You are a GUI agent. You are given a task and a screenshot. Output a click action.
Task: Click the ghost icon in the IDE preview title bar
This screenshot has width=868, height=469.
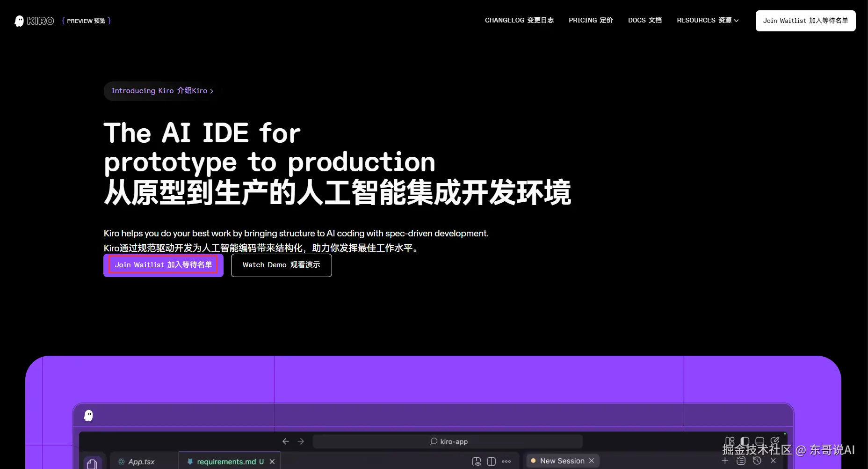(x=88, y=416)
